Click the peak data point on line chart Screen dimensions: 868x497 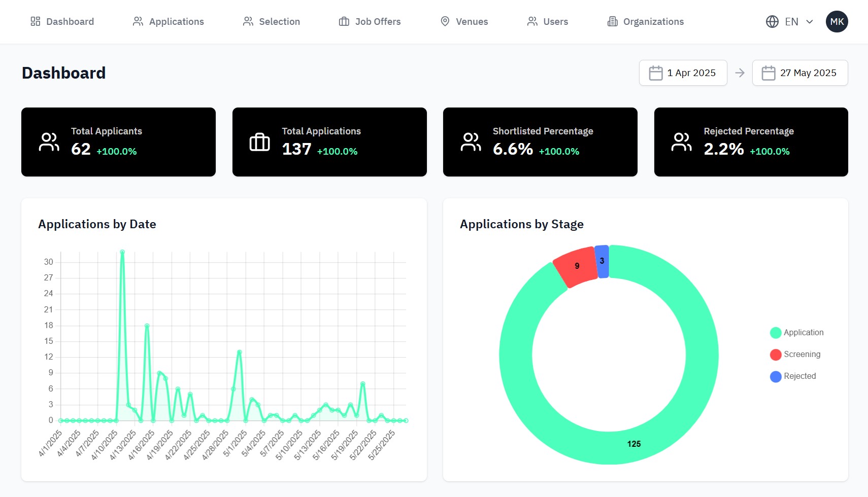click(122, 252)
